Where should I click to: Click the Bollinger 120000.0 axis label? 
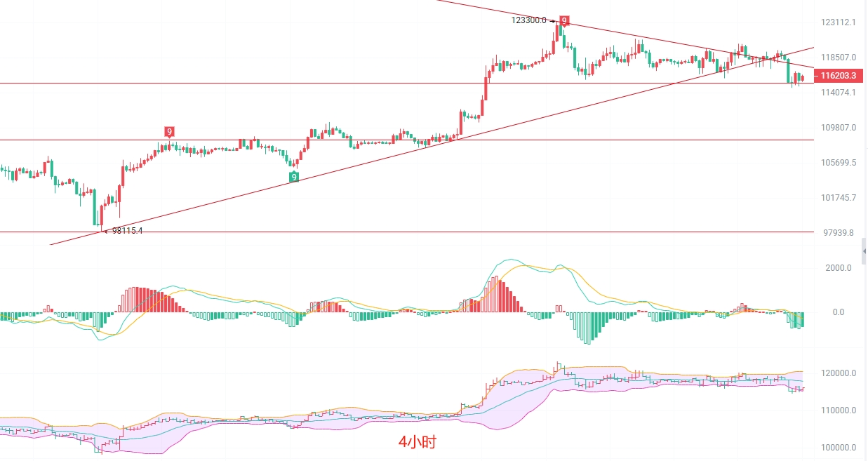pyautogui.click(x=839, y=373)
